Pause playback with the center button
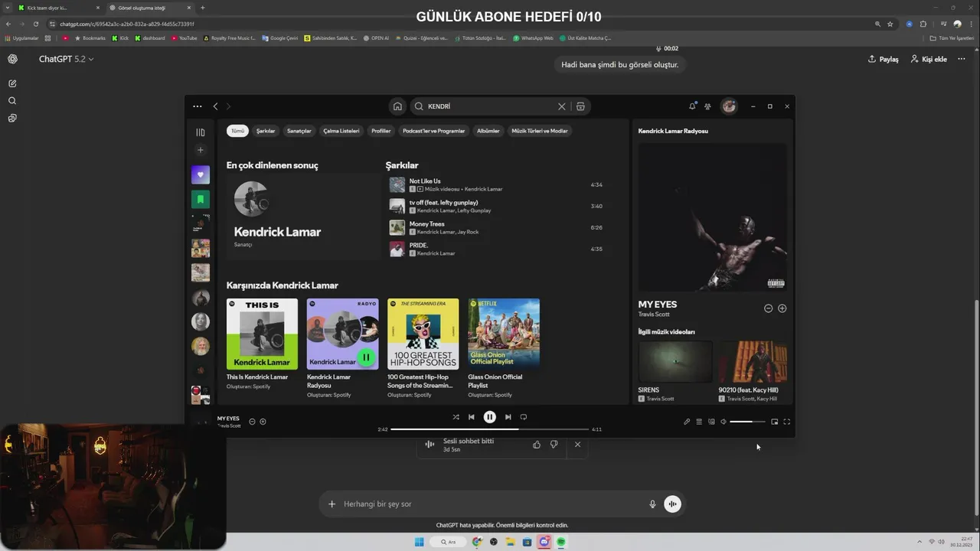 point(490,417)
